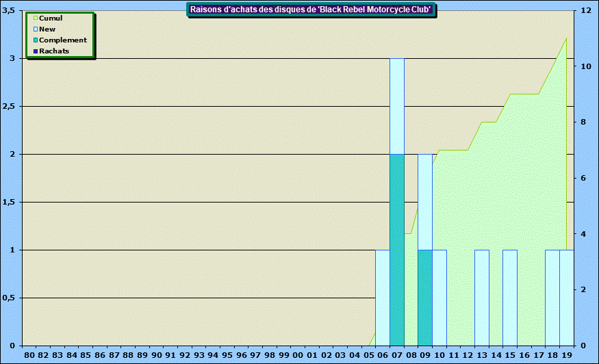Select the teal Complement bar for year 07
The width and height of the screenshot is (599, 364).
point(396,250)
